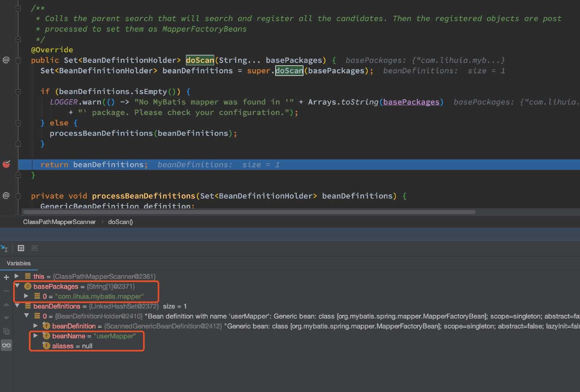
Task: Click the Evaluate Expression calculator icon
Action: tap(21, 248)
